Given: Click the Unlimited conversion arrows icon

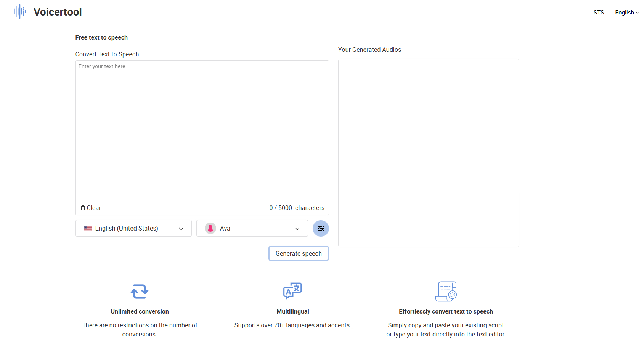Looking at the screenshot, I should pyautogui.click(x=140, y=292).
